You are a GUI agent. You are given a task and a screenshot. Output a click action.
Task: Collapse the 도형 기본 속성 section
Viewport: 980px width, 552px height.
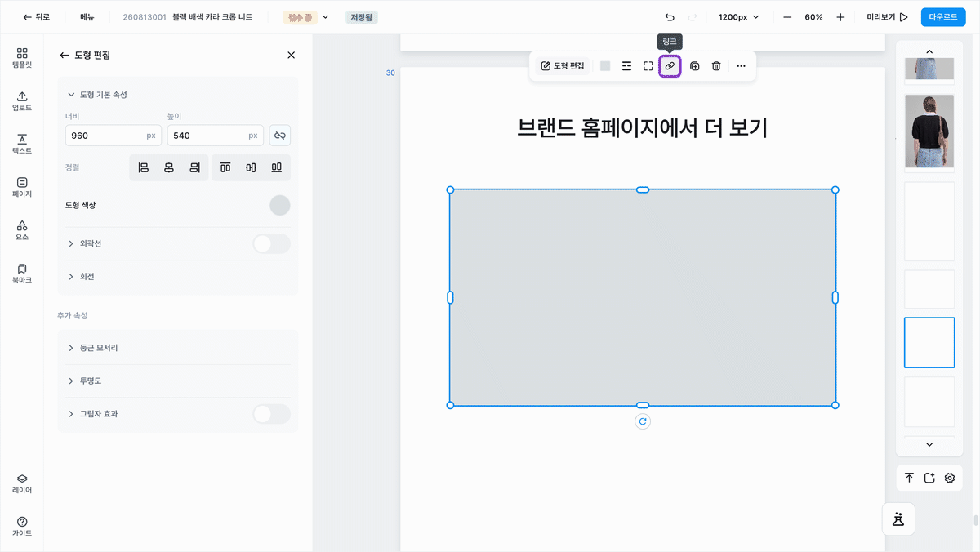pos(96,95)
